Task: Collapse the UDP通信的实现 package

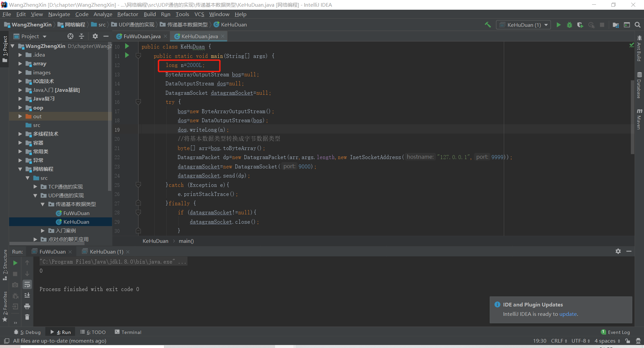Action: [x=35, y=196]
